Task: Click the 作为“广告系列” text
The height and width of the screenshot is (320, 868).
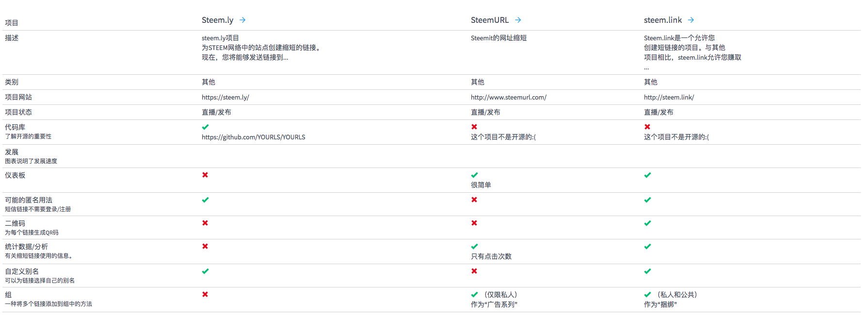Action: click(x=494, y=304)
